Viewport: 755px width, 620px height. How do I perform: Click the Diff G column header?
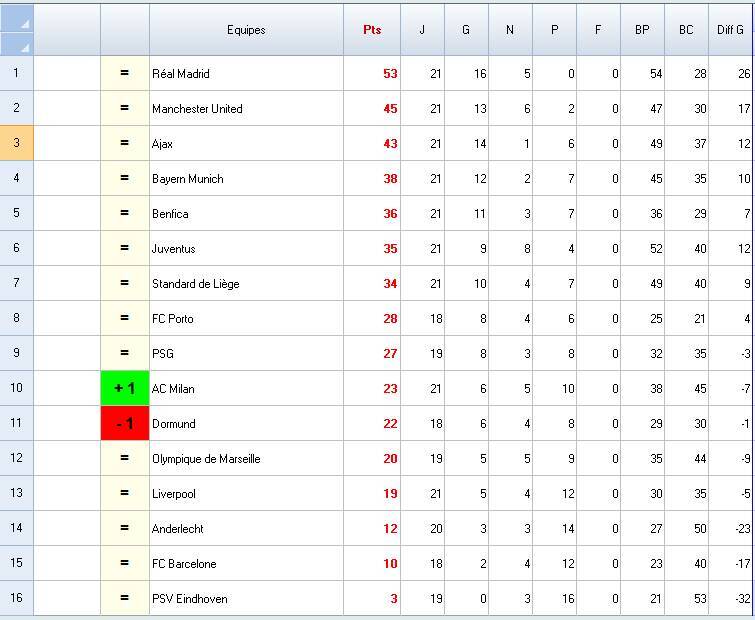tap(731, 30)
